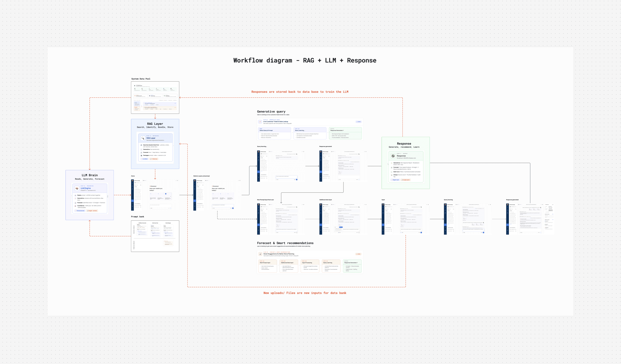Screen dimensions: 621x364
Task: Click the 2 STEPS badge
Action: click(x=358, y=122)
